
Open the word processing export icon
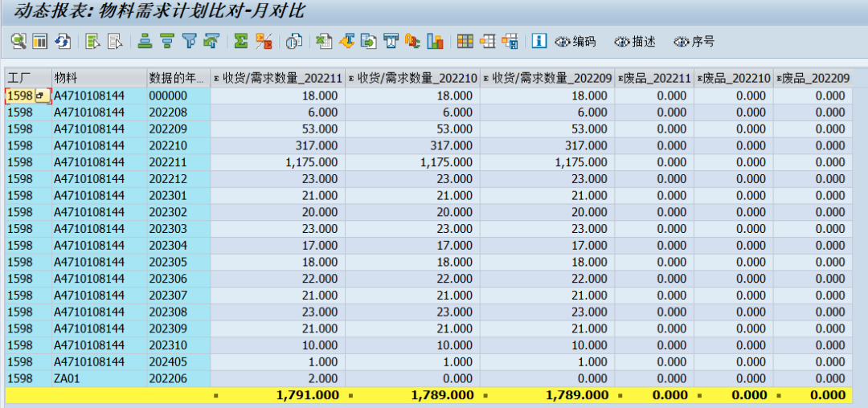pyautogui.click(x=346, y=41)
